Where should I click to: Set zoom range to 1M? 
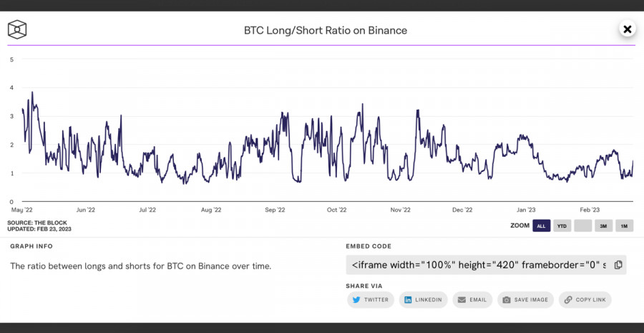tap(624, 226)
